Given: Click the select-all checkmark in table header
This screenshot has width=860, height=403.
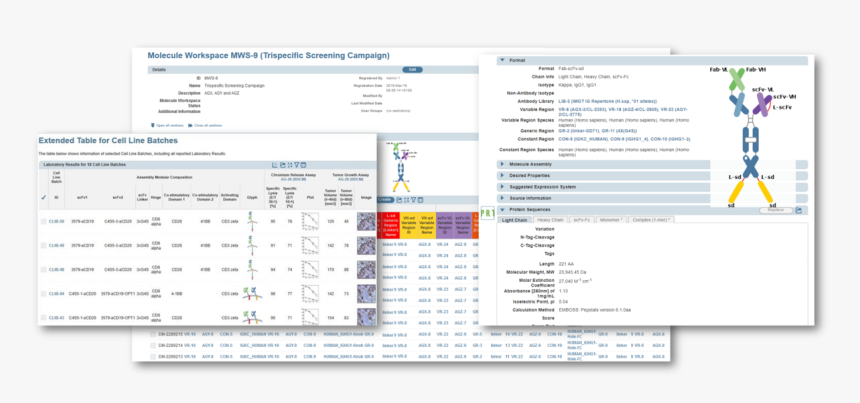Looking at the screenshot, I should (x=44, y=196).
